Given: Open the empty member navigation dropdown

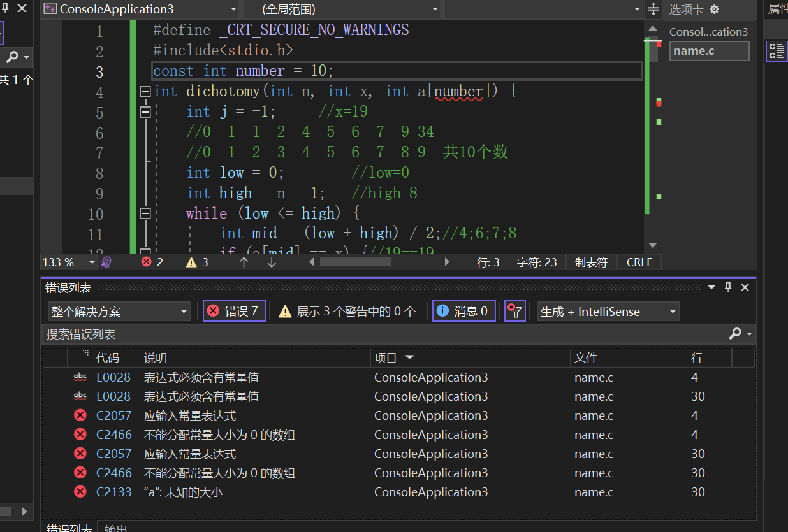Looking at the screenshot, I should coord(544,9).
